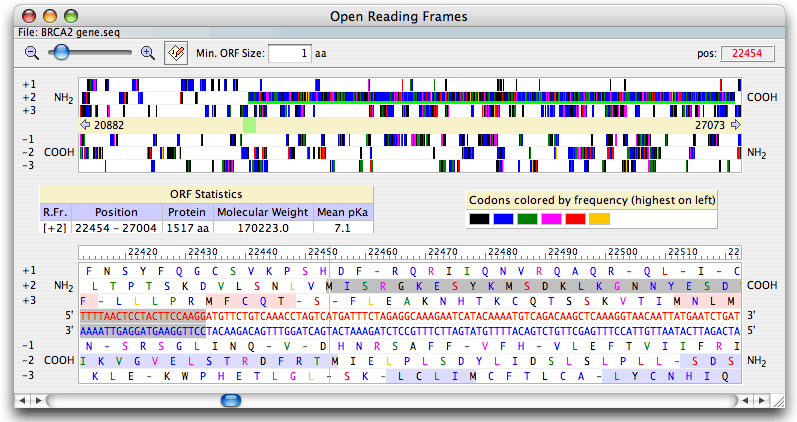Click the window resize grip corner
The width and height of the screenshot is (797, 422).
(x=778, y=401)
